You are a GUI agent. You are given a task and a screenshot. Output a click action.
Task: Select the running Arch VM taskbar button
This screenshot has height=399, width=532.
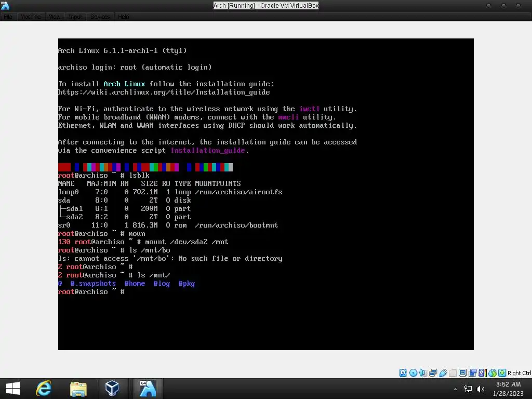tap(148, 389)
